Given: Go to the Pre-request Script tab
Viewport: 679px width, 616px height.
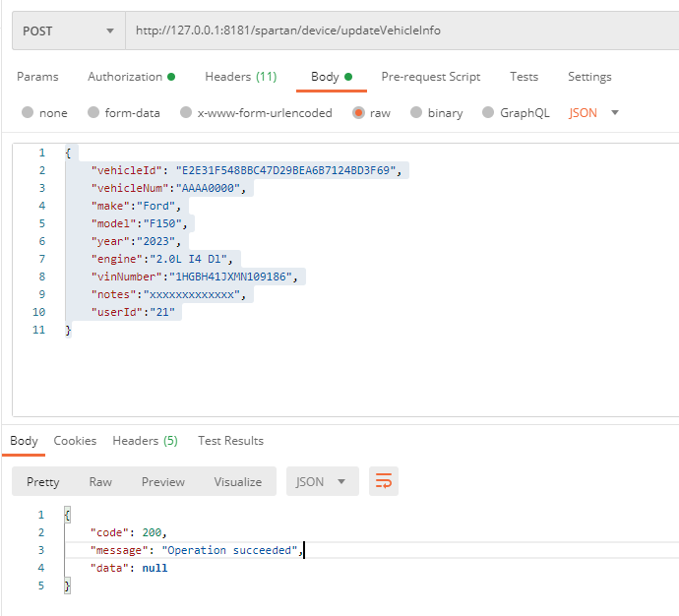Looking at the screenshot, I should 431,77.
